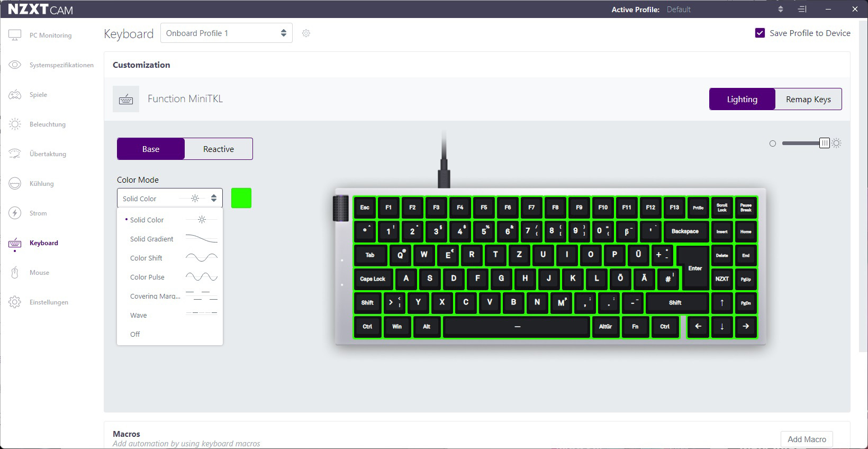868x449 pixels.
Task: Select the right arrow key on preview
Action: [x=746, y=326]
